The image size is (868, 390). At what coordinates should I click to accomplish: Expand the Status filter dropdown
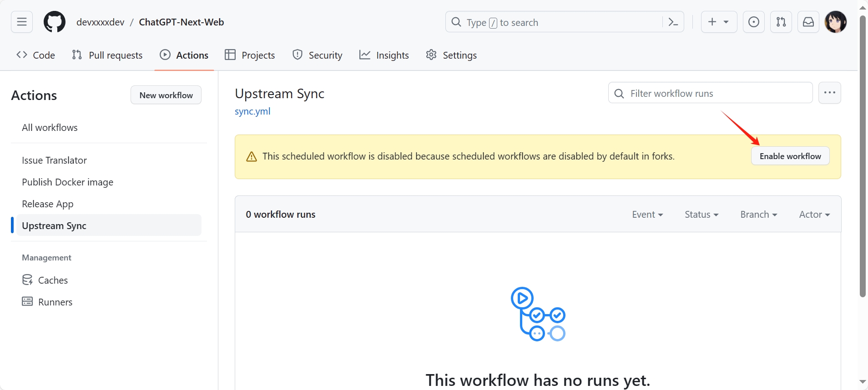coord(701,214)
